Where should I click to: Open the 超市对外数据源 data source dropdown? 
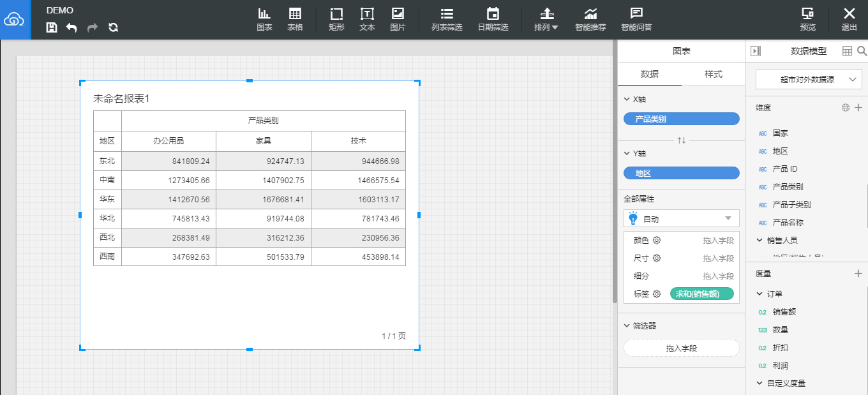click(809, 80)
